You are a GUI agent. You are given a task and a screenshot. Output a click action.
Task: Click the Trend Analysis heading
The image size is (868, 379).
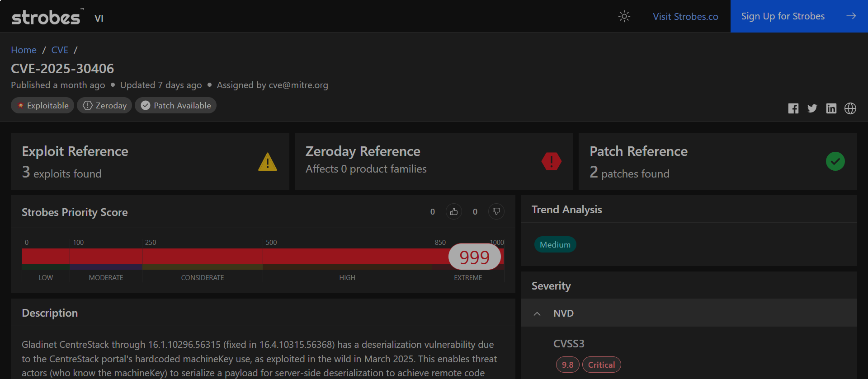coord(566,210)
